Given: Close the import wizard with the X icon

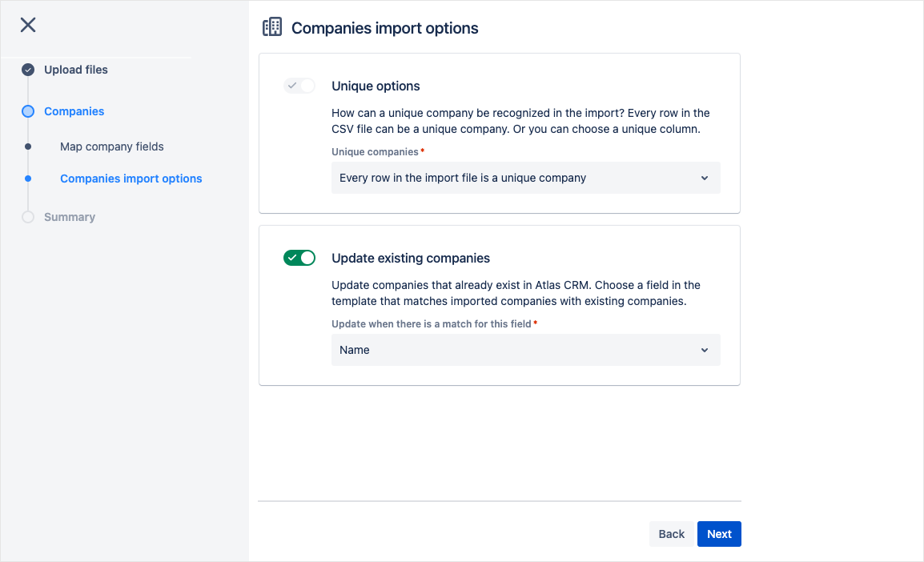Looking at the screenshot, I should [28, 25].
